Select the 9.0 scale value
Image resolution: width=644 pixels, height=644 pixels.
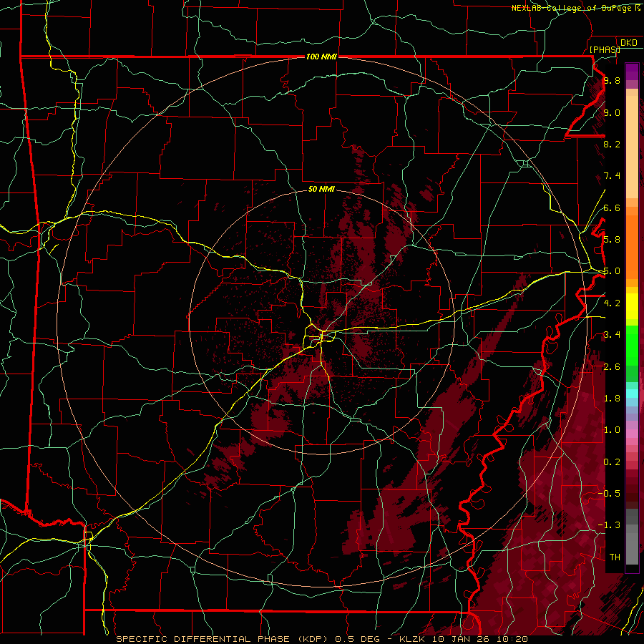click(x=612, y=112)
